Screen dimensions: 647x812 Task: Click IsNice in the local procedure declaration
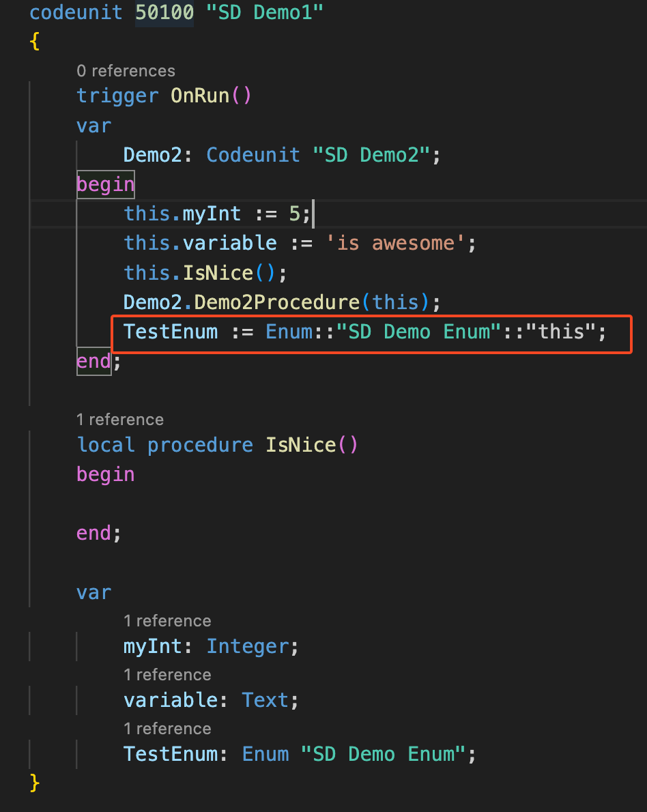(300, 446)
